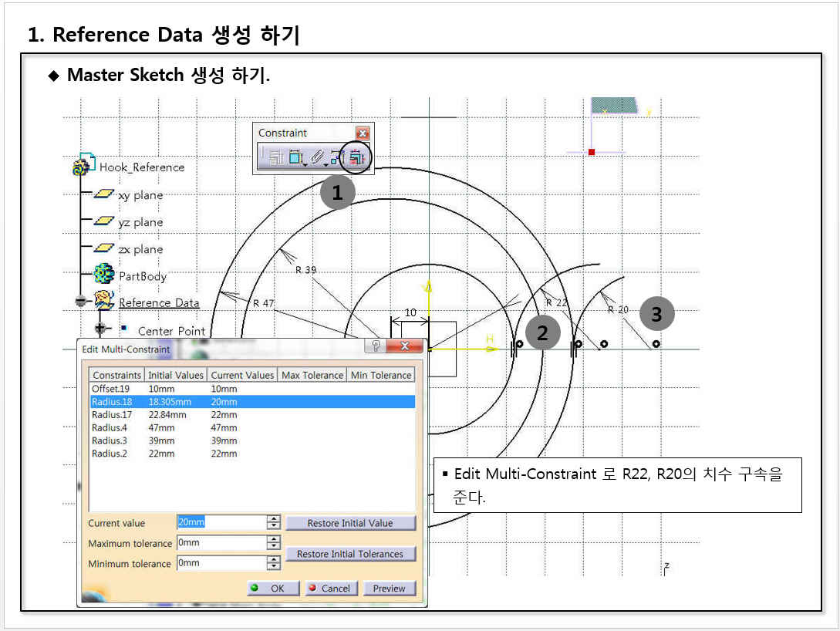Image resolution: width=840 pixels, height=631 pixels.
Task: Click Restore Initial Value button
Action: (x=350, y=523)
